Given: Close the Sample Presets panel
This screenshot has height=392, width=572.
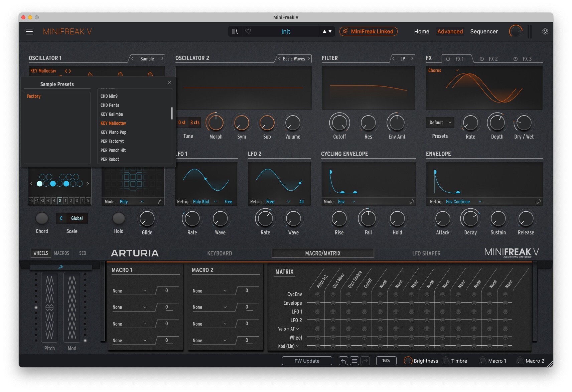Looking at the screenshot, I should 169,83.
